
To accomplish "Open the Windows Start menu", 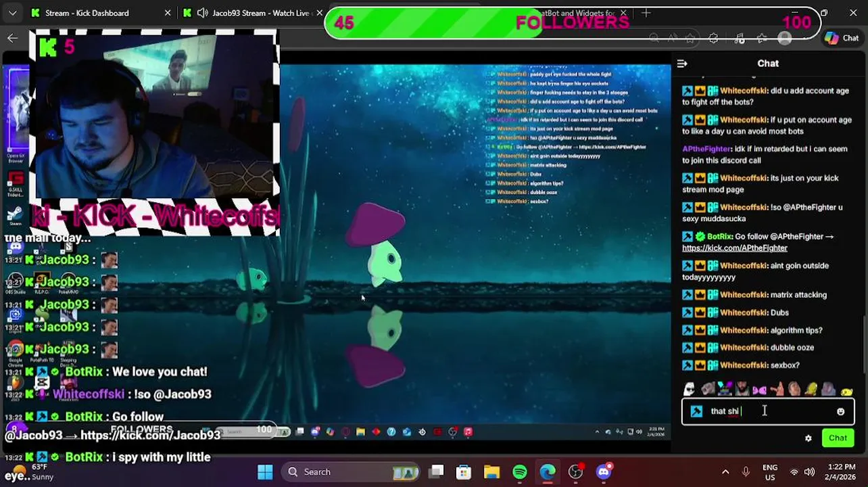I will click(265, 472).
